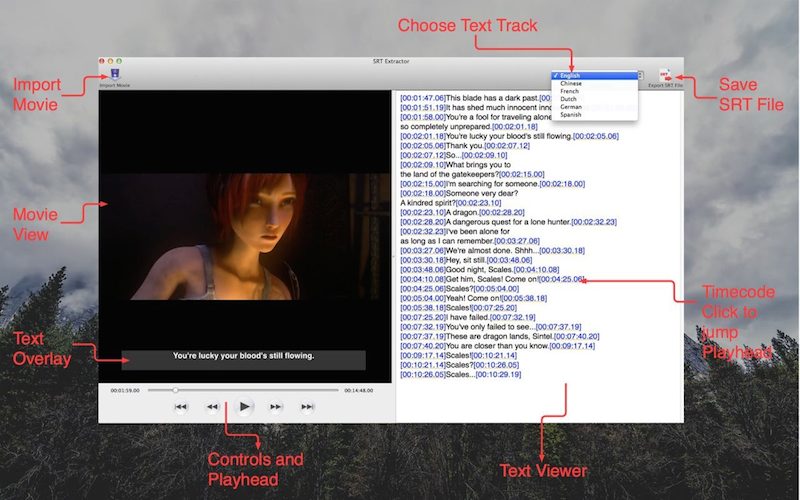Jump to timecode [00:03:48.06] after 'sit still.'
This screenshot has height=500, width=800.
coord(509,260)
